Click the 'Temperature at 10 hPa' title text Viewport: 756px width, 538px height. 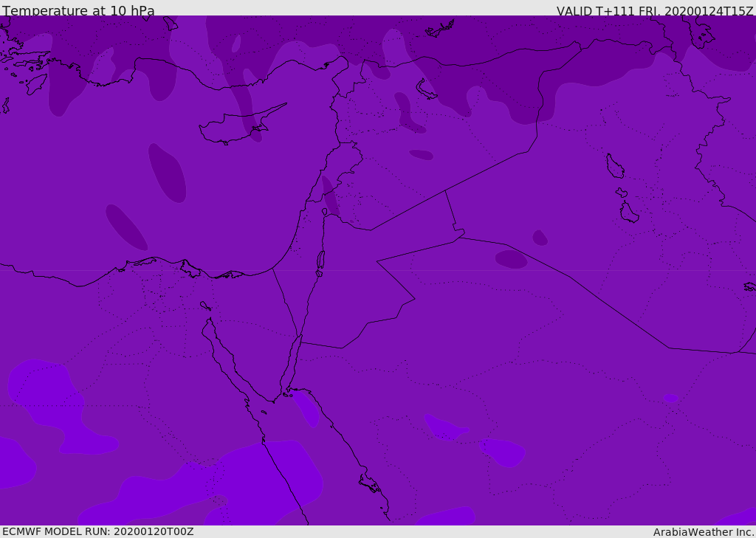pyautogui.click(x=78, y=10)
